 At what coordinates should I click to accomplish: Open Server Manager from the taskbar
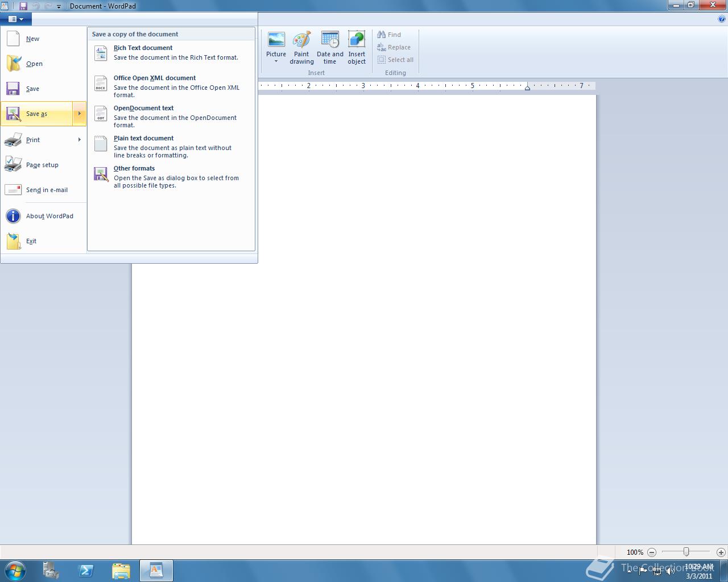pos(51,571)
